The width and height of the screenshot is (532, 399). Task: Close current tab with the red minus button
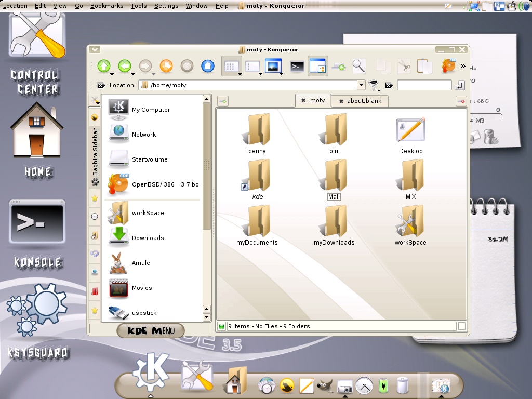(x=461, y=101)
